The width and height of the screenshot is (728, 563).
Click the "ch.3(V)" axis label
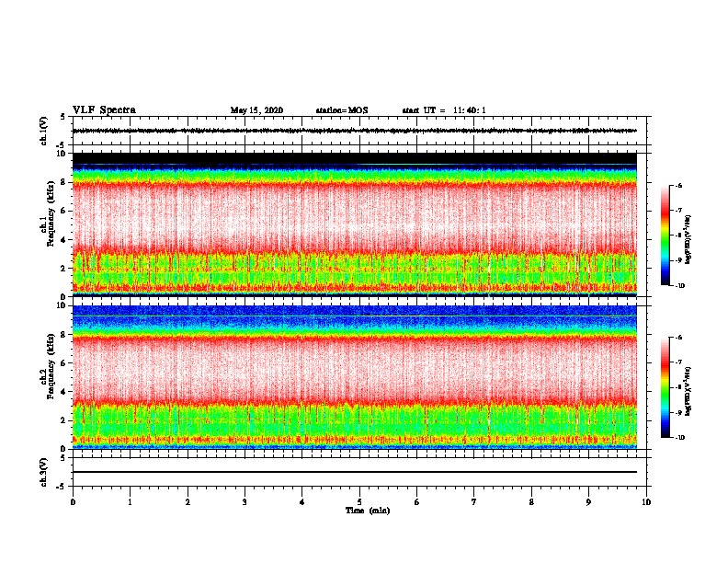coord(44,472)
